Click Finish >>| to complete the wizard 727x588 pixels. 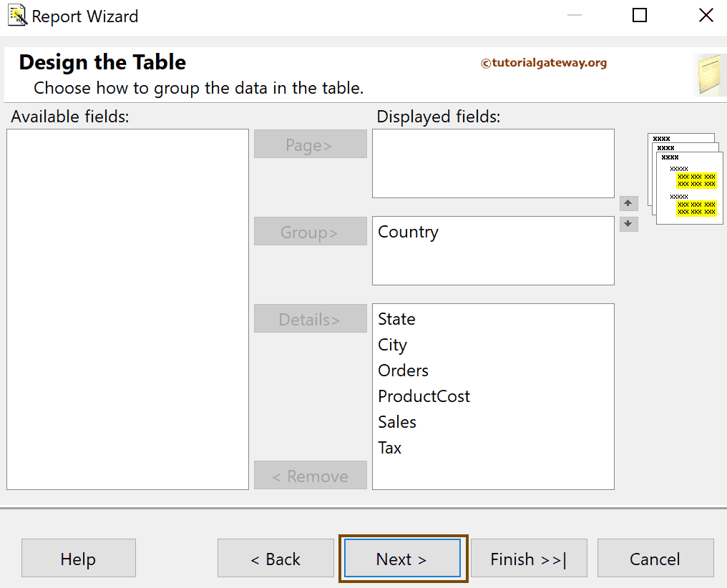point(529,559)
